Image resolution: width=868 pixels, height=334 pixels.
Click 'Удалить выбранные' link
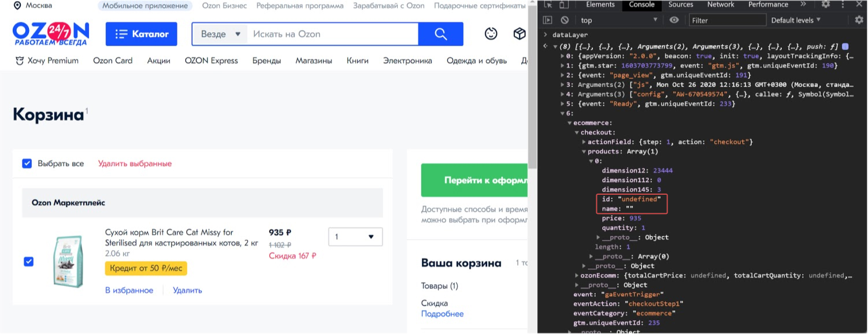[x=135, y=164]
